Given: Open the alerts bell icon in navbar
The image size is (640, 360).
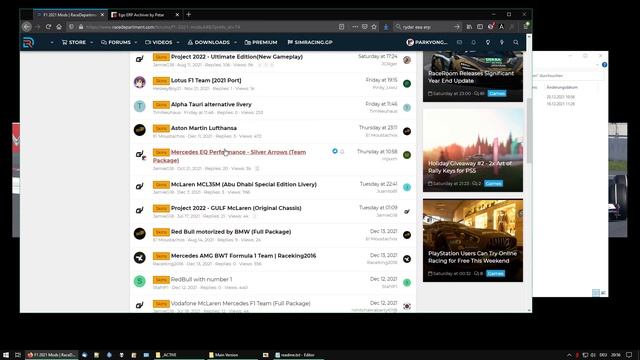Looking at the screenshot, I should pyautogui.click(x=473, y=42).
